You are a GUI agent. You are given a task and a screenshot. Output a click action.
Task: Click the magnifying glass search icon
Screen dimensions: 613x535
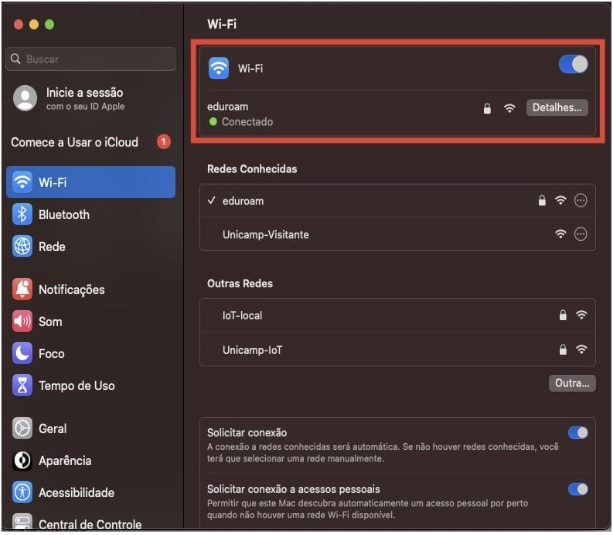pos(16,59)
